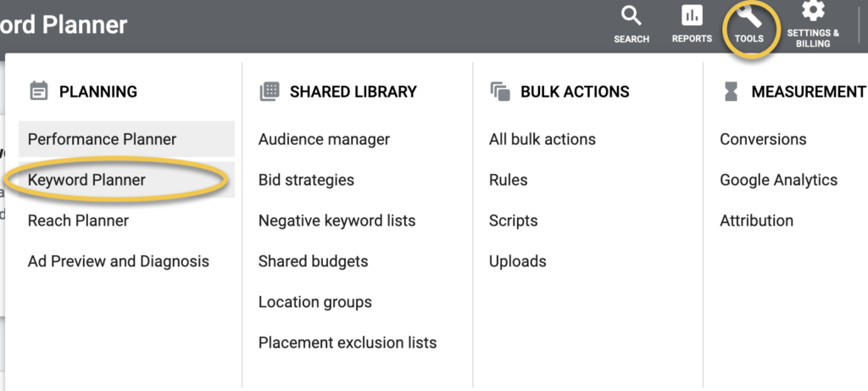Open Settings & Billing gear icon
Screen dimensions: 868x391
pyautogui.click(x=813, y=11)
